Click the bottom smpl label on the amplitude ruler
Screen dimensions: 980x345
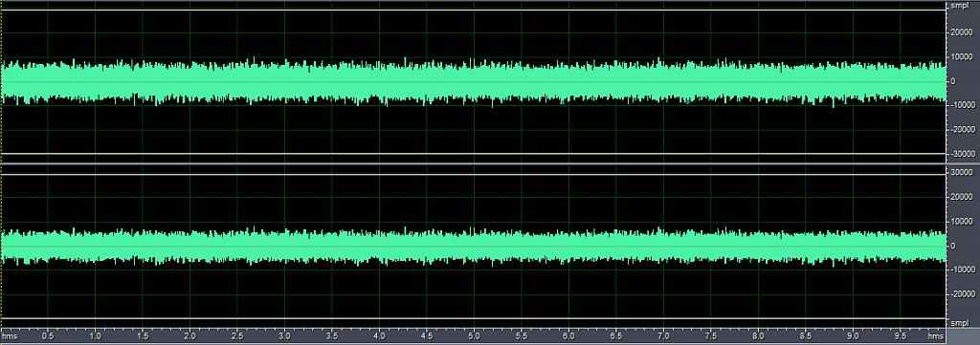pos(959,324)
